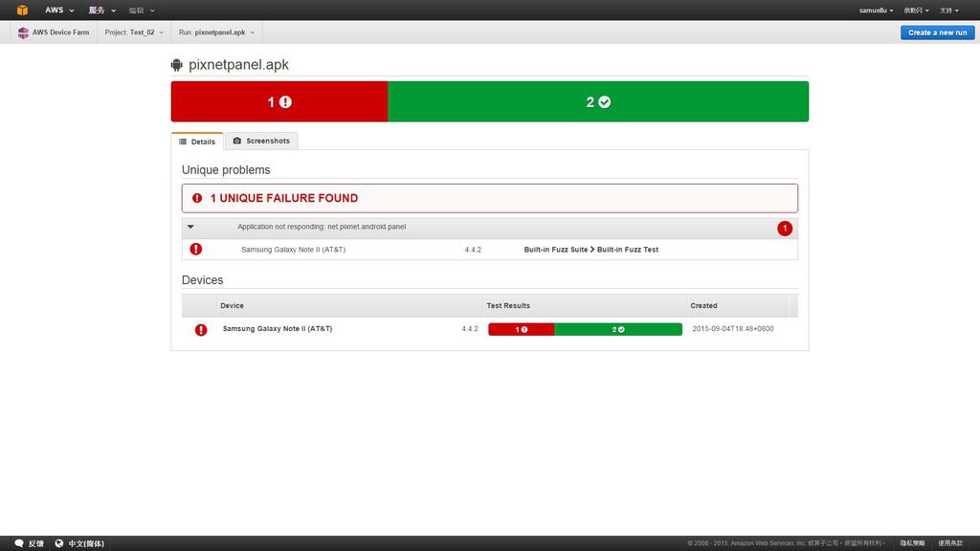Click the list icon on the Details tab
Viewport: 980px width, 551px height.
tap(183, 142)
